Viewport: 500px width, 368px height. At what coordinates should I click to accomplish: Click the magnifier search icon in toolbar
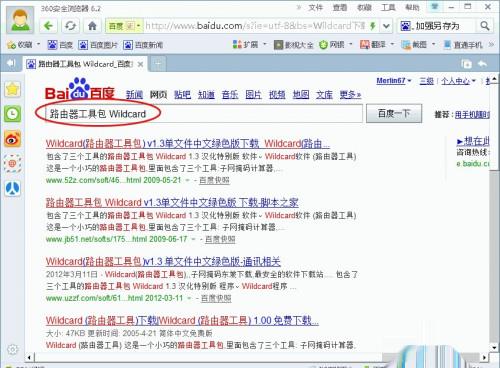[x=485, y=26]
